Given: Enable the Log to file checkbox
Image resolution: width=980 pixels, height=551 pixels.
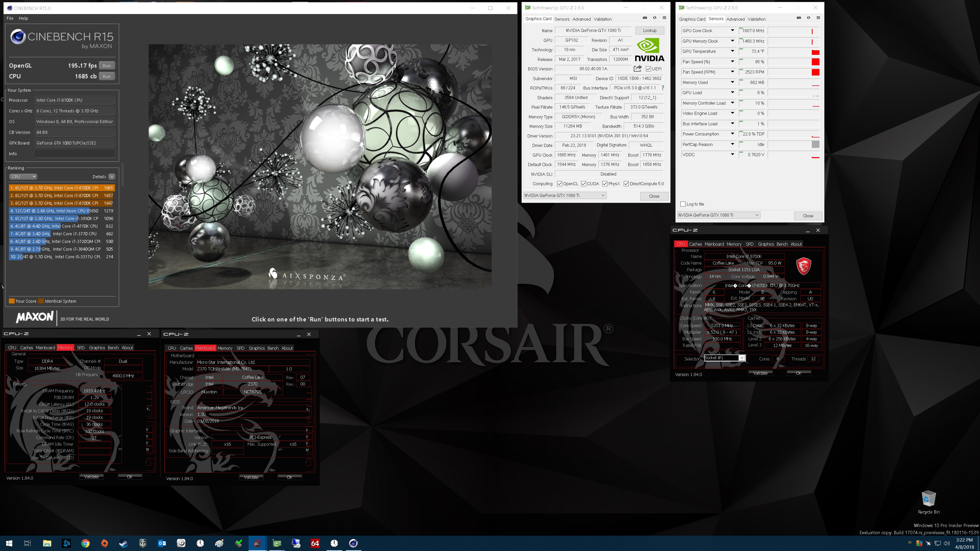Looking at the screenshot, I should coord(683,204).
